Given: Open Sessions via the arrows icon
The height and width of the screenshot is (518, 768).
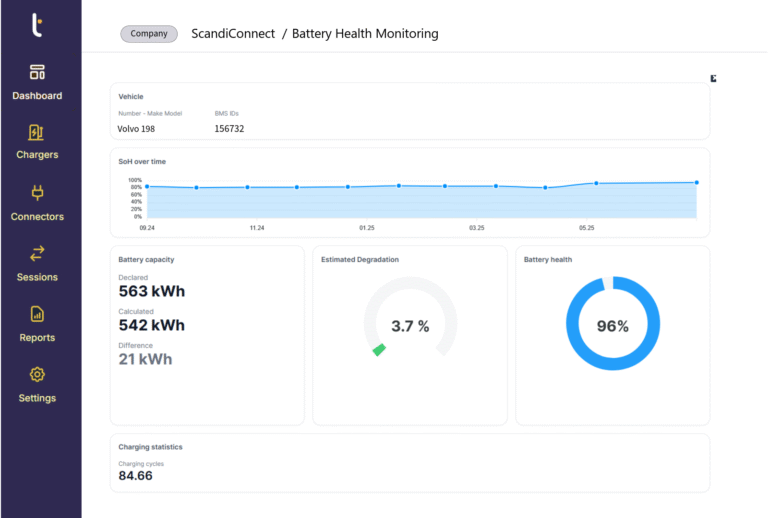Looking at the screenshot, I should (37, 254).
